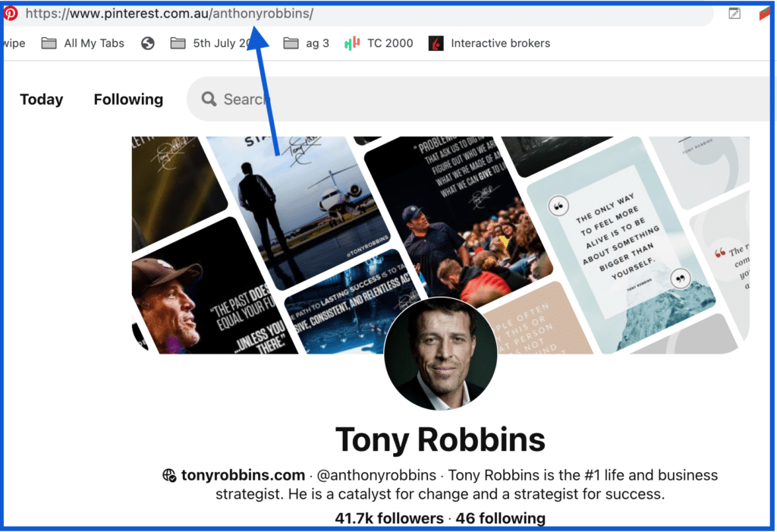Screen dimensions: 777x532
Task: Click the @anthonyrobbins username text
Action: 376,475
